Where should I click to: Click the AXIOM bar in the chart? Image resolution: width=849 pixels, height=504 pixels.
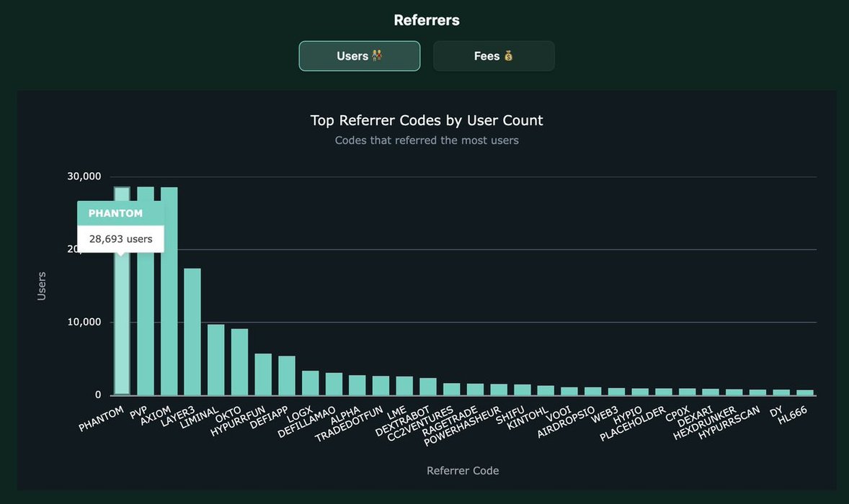169,292
